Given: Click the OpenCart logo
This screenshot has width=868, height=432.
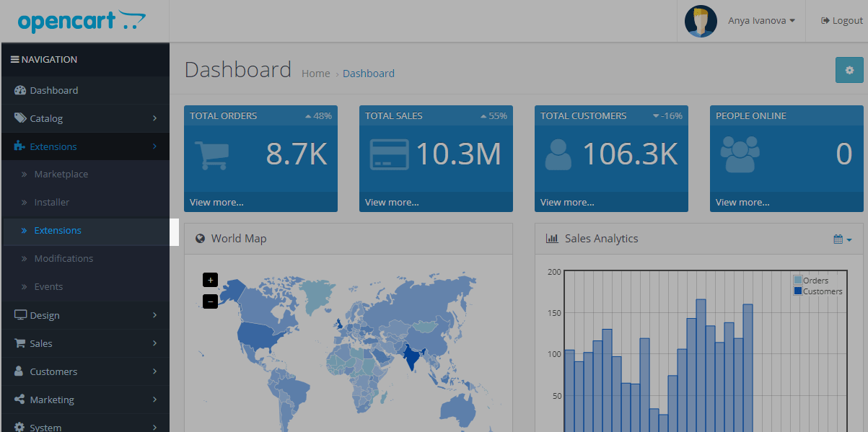Looking at the screenshot, I should (x=82, y=21).
